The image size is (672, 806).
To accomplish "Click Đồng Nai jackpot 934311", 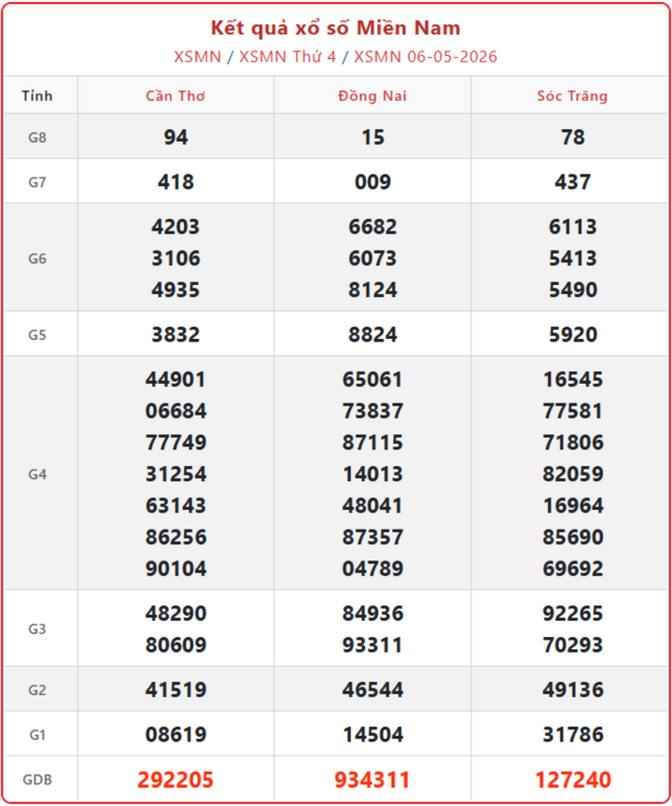I will tap(372, 780).
